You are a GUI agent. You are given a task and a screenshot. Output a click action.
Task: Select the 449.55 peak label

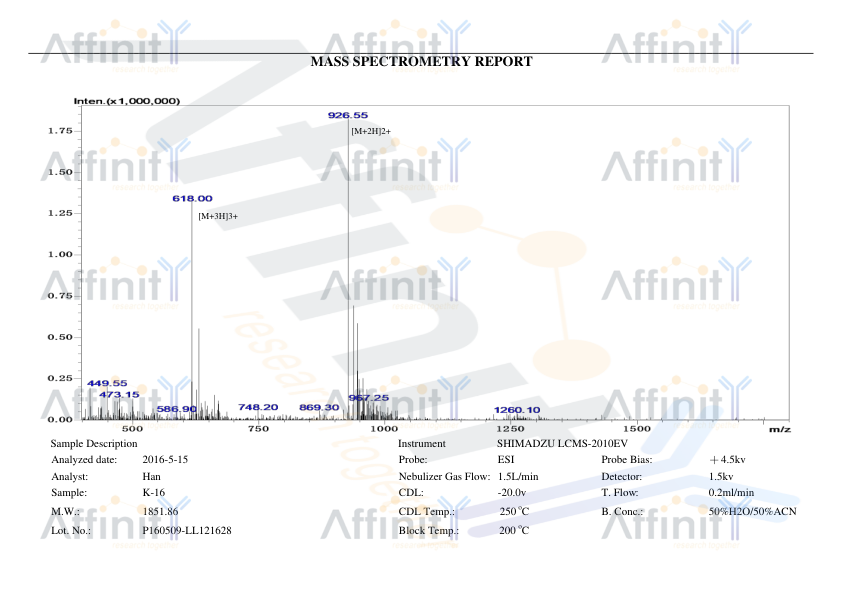click(x=107, y=383)
